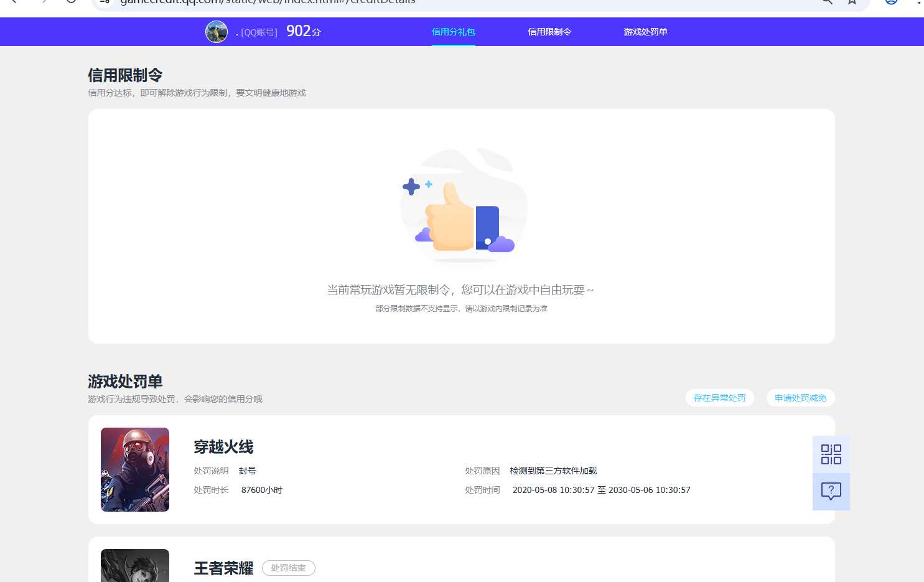924x582 pixels.
Task: Click the 穿越火线 game thumbnail
Action: (134, 469)
